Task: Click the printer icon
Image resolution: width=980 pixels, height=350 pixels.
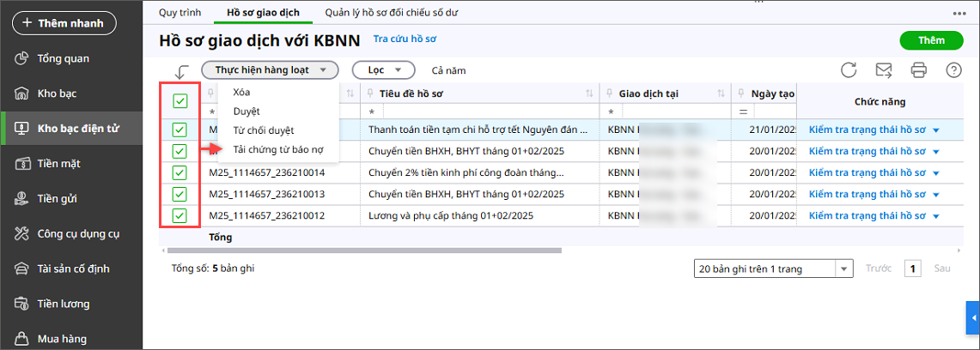Action: [x=918, y=70]
